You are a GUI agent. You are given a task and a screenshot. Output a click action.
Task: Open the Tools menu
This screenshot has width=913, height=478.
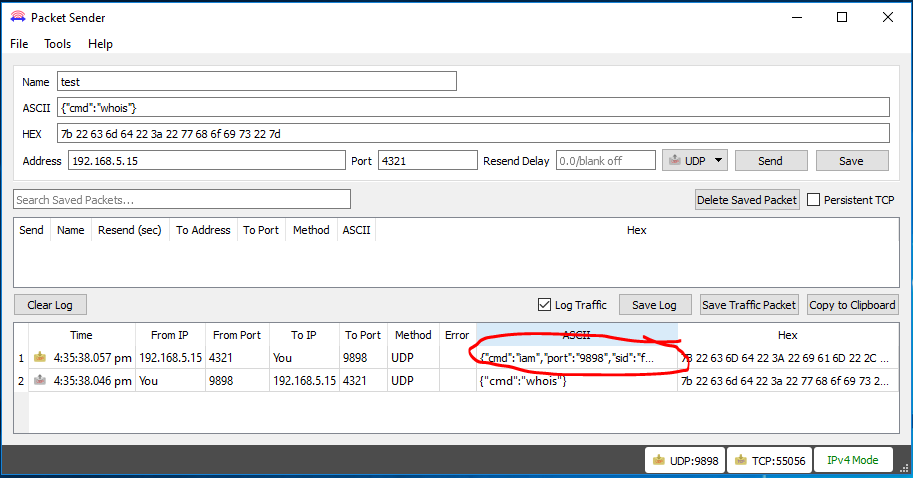click(x=57, y=44)
